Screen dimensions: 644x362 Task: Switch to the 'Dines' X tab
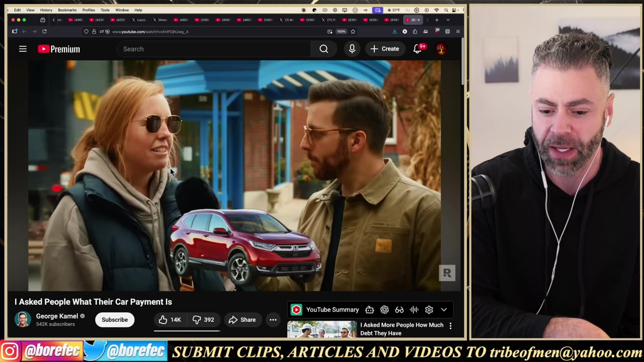(x=160, y=20)
